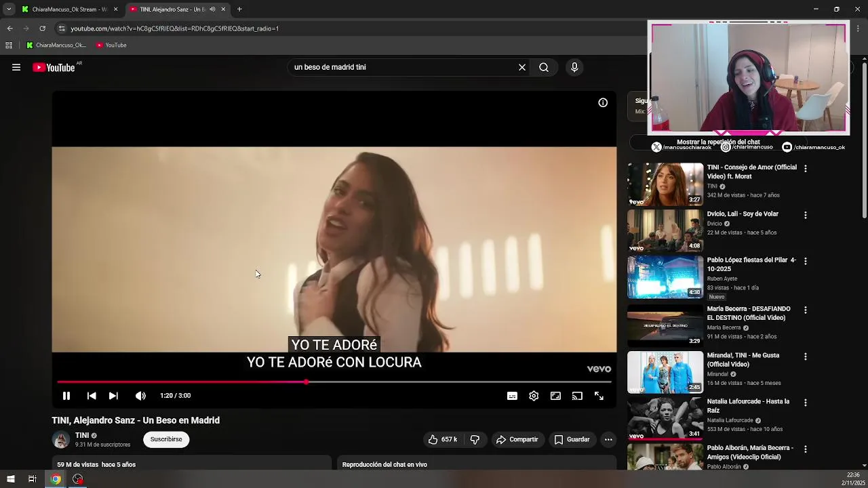Image resolution: width=868 pixels, height=488 pixels.
Task: Open the YouTube guide hamburger menu
Action: pyautogui.click(x=16, y=67)
